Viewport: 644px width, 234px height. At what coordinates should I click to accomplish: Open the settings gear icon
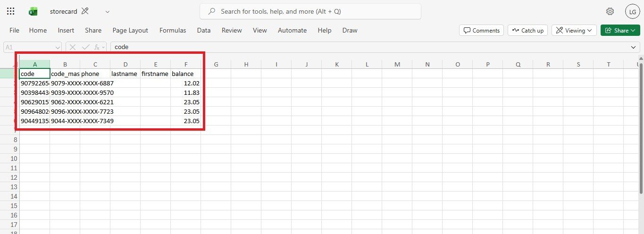point(610,11)
